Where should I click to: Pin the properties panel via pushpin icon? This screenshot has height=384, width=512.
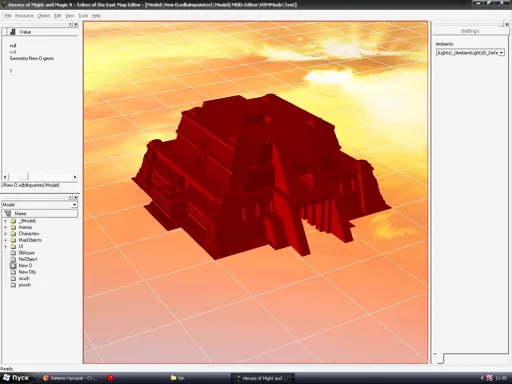point(70,24)
